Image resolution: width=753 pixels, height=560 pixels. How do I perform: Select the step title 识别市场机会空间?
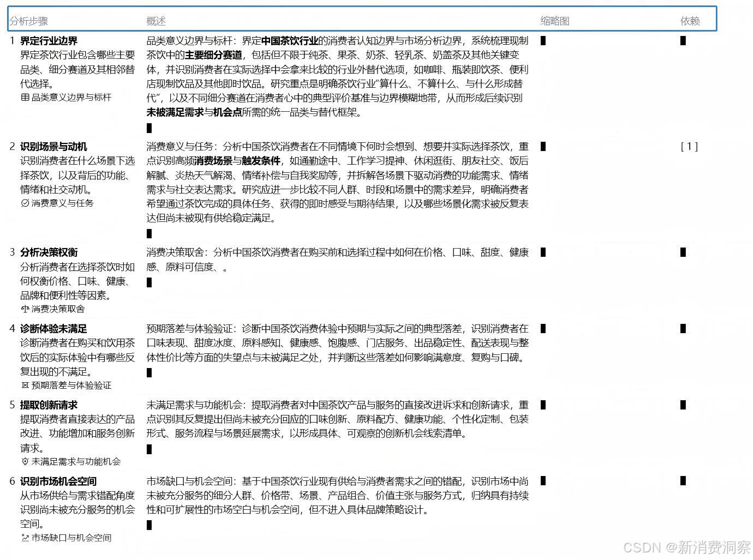tap(58, 481)
